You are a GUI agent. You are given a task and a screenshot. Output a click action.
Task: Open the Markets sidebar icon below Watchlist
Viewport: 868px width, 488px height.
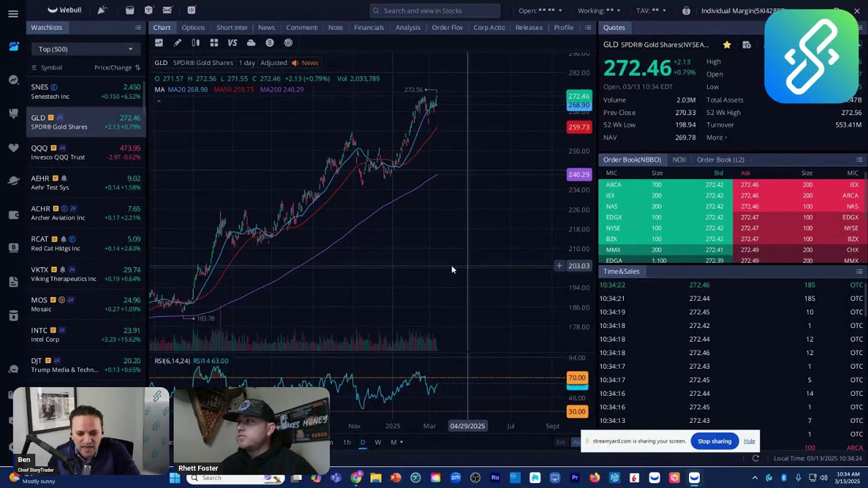14,80
